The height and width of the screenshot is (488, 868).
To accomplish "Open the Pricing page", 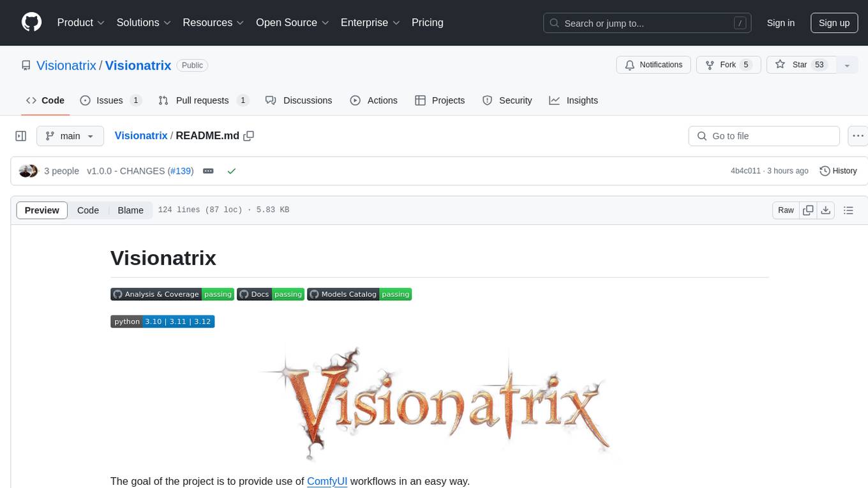I will pyautogui.click(x=428, y=22).
